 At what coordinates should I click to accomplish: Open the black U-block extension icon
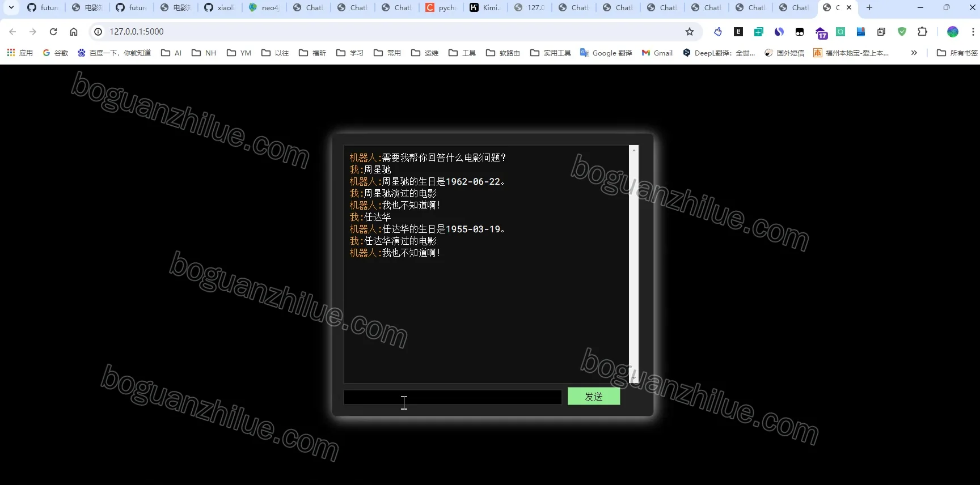pos(738,32)
